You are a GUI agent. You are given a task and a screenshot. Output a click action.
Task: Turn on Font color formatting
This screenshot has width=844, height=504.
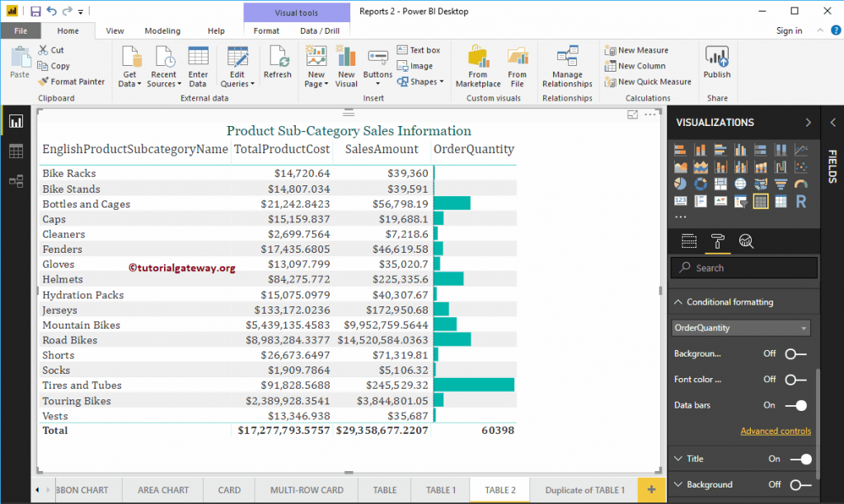[x=798, y=380]
